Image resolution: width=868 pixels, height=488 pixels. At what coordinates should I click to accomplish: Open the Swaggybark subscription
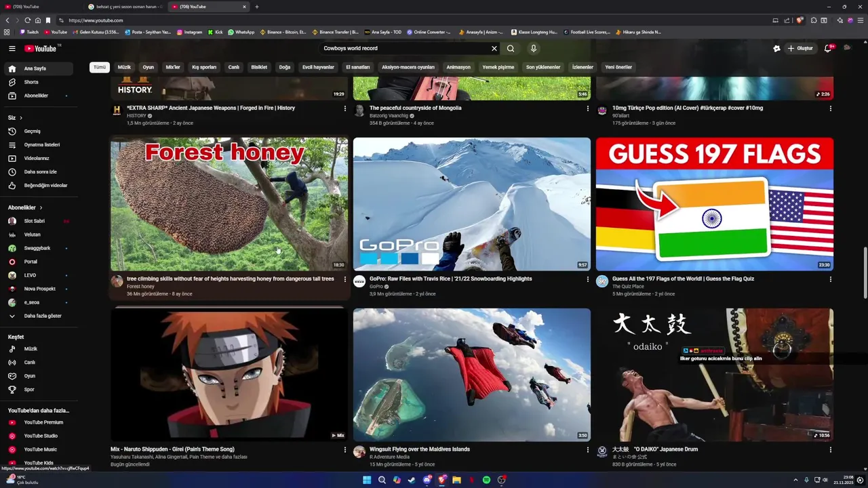(39, 248)
